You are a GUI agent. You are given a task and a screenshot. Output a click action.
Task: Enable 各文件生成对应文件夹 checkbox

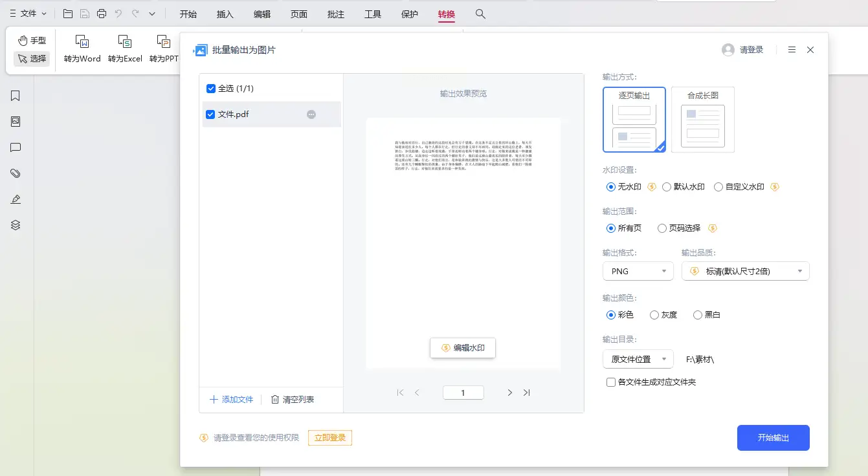[x=611, y=382]
